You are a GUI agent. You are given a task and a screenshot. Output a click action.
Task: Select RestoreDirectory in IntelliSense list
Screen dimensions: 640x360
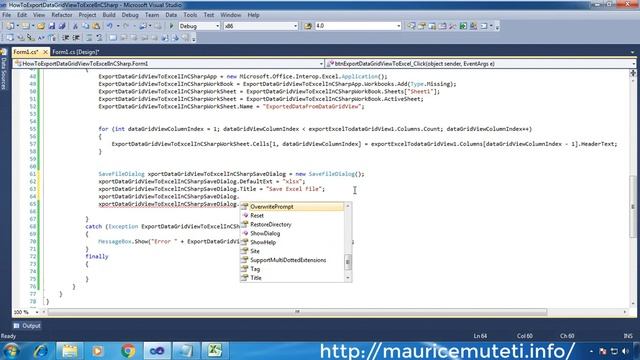(293, 224)
